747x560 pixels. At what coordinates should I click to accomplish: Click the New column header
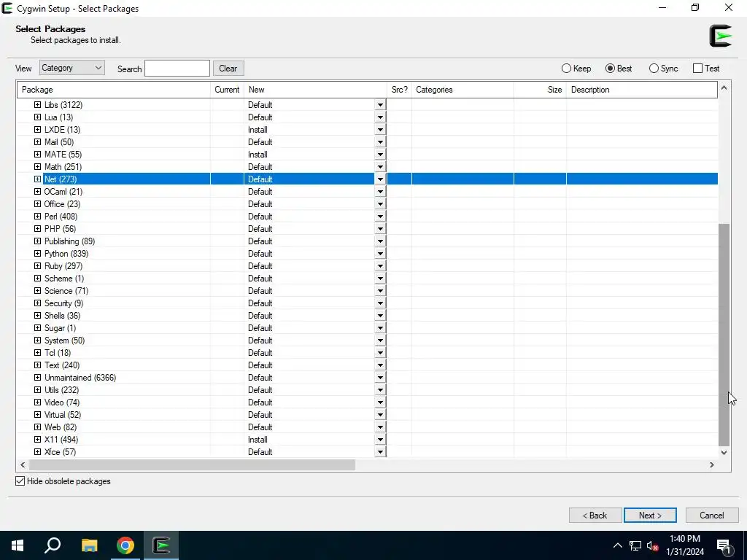click(x=315, y=90)
